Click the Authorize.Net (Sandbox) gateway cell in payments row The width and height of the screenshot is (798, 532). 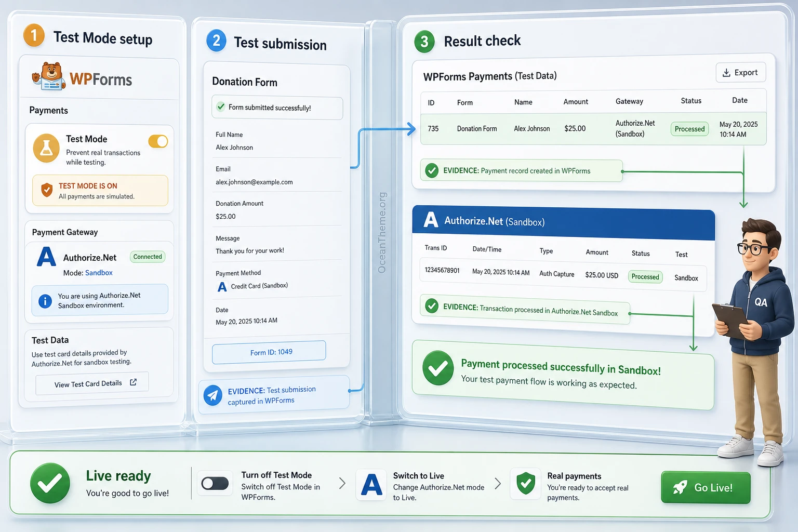635,128
